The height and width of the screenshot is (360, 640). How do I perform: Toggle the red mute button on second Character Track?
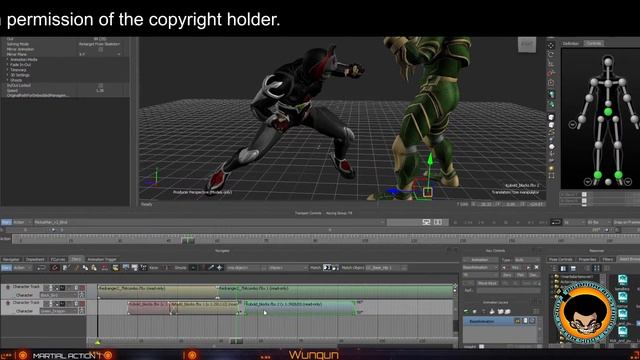coord(82,303)
